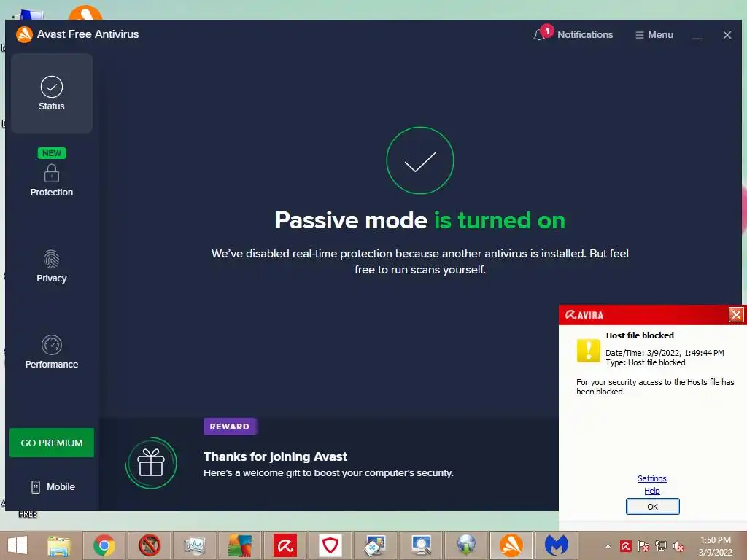Open Help link in Avira popup

coord(651,491)
